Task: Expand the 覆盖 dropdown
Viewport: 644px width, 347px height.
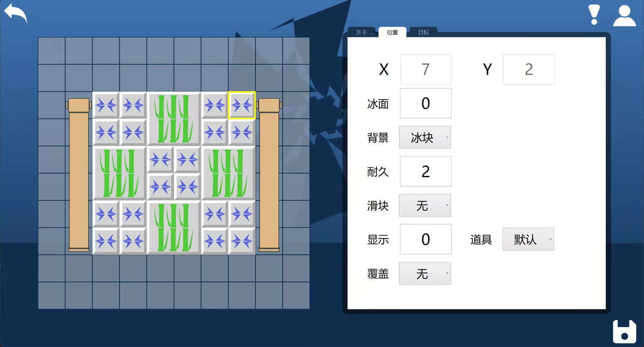Action: (x=425, y=273)
